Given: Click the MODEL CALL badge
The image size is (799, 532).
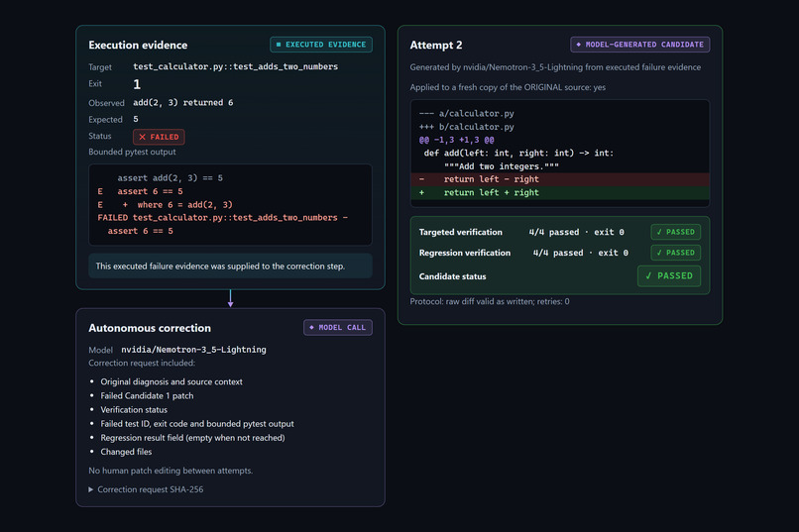Looking at the screenshot, I should pos(338,327).
